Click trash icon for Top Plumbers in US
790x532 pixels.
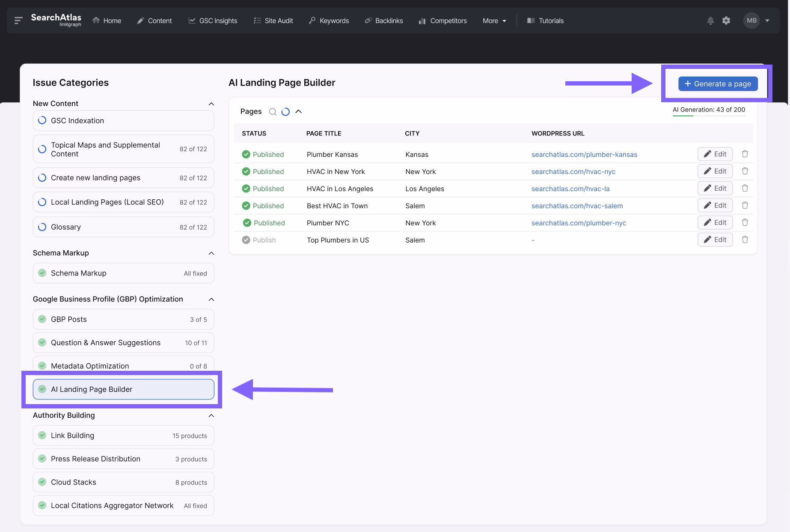pyautogui.click(x=745, y=239)
